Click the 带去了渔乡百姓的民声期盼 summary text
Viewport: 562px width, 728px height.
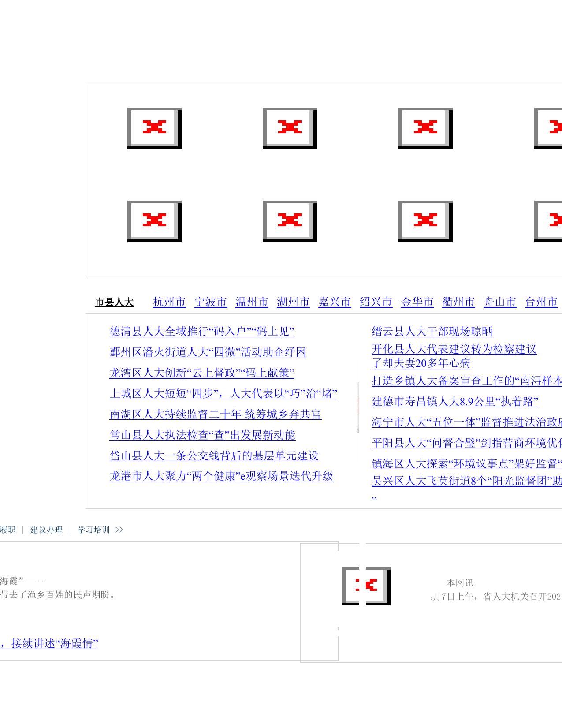58,595
